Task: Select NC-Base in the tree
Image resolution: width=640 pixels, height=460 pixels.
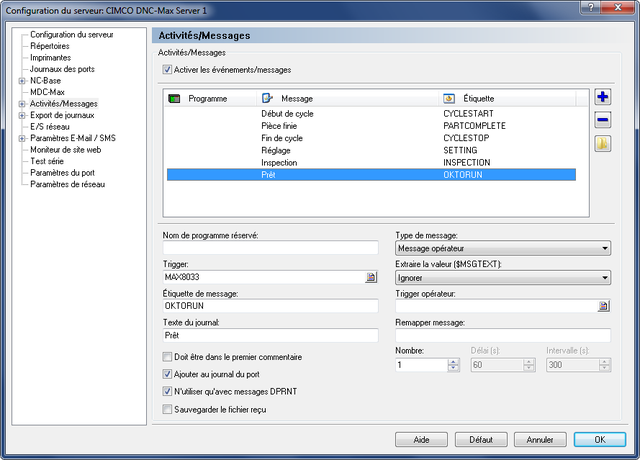Action: click(45, 81)
